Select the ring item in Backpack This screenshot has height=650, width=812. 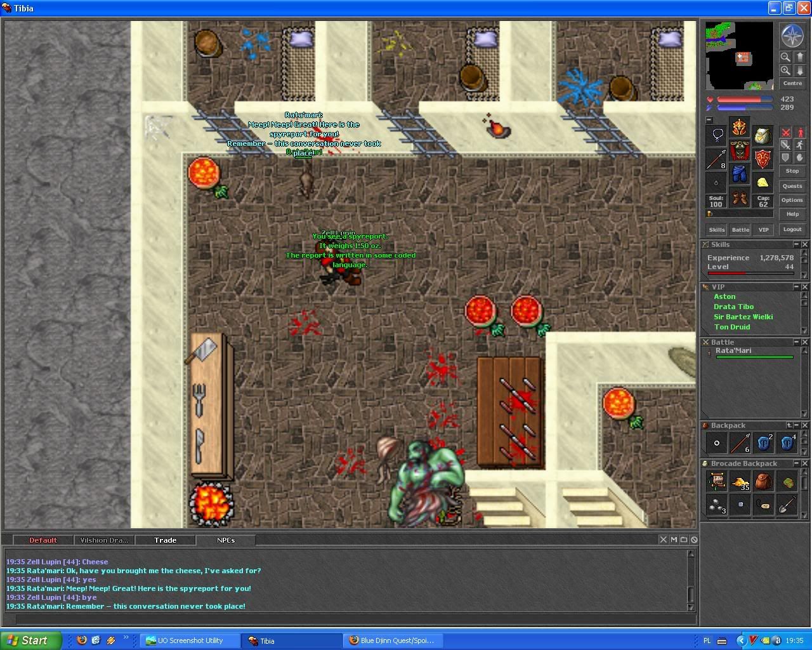coord(717,443)
